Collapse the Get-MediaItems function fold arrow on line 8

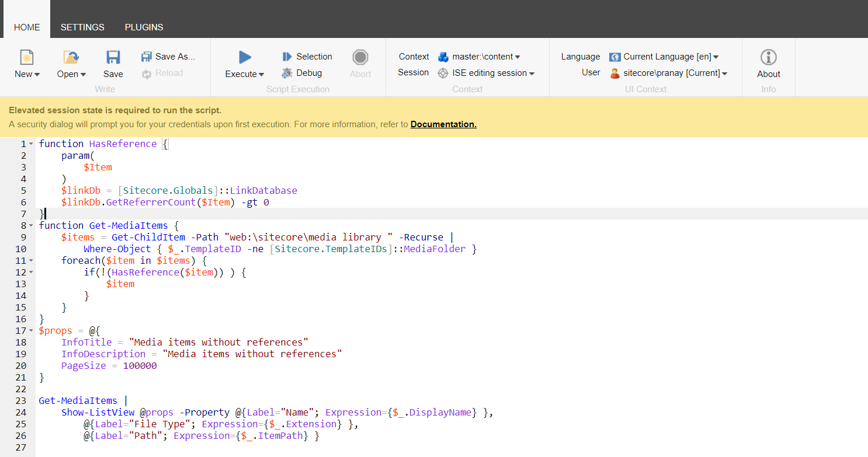tap(31, 226)
